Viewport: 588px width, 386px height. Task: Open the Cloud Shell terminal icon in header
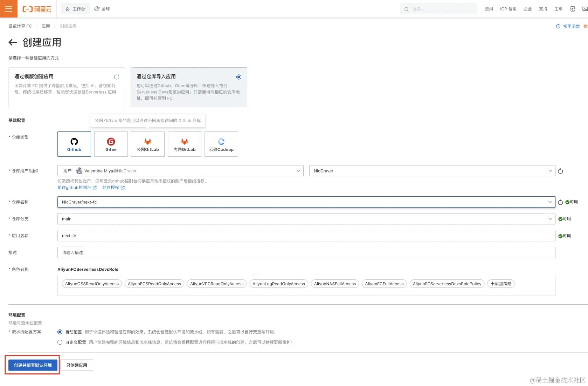[x=584, y=9]
